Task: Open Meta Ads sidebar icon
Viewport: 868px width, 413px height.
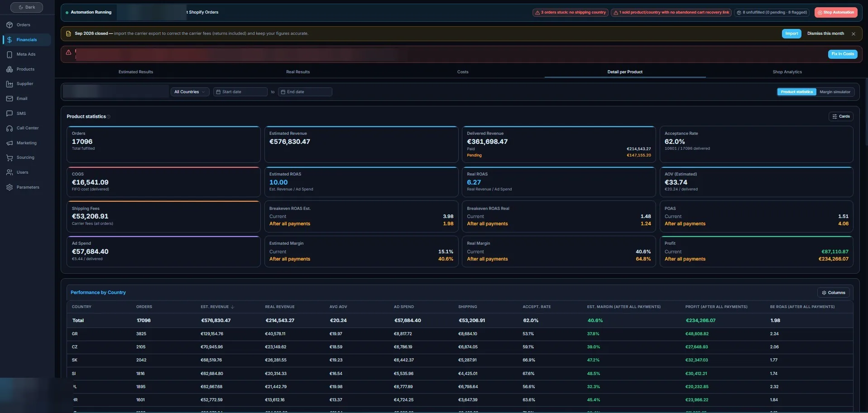Action: click(10, 54)
